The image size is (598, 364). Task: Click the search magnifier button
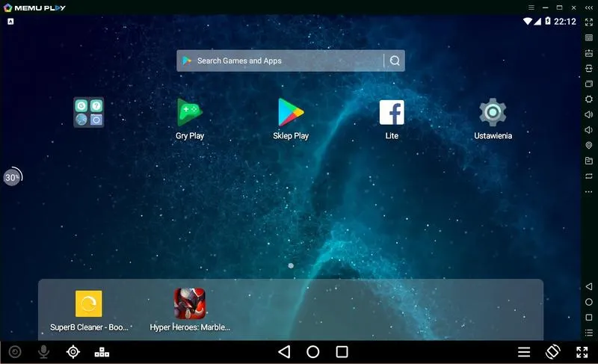(x=395, y=61)
